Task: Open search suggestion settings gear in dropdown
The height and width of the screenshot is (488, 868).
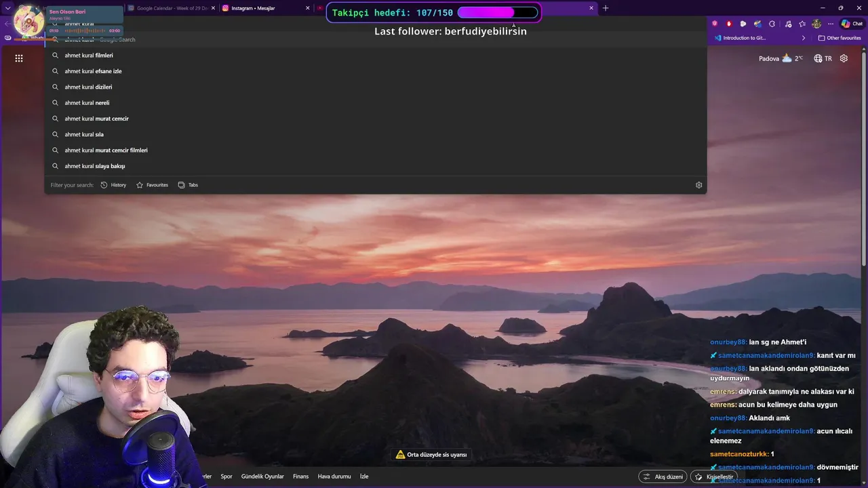Action: click(x=698, y=185)
